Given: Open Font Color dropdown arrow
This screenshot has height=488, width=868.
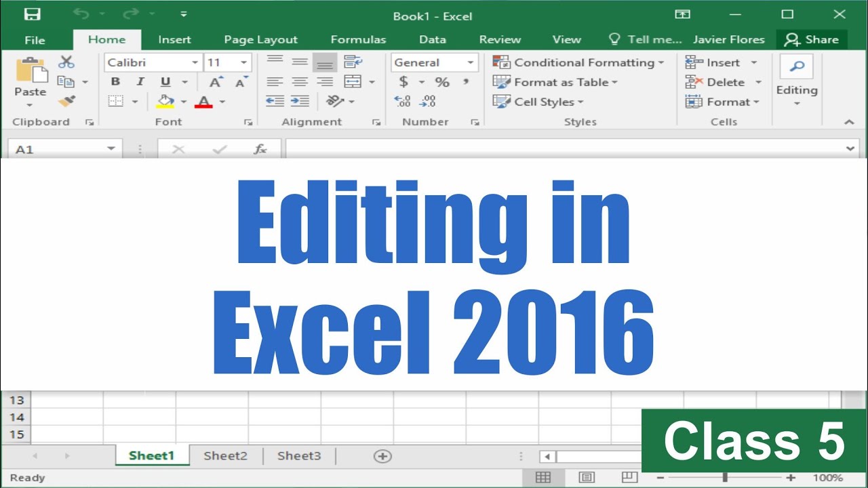Looking at the screenshot, I should (x=221, y=102).
